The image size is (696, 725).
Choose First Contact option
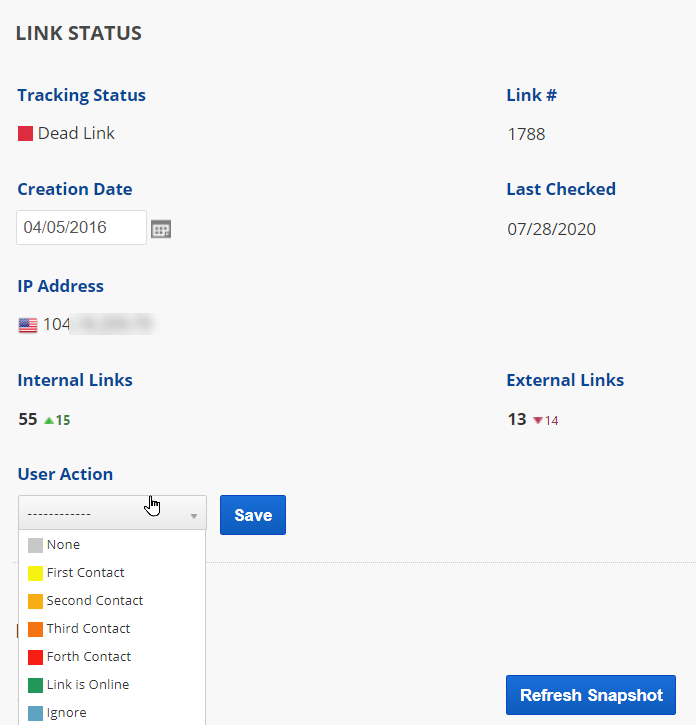coord(85,573)
